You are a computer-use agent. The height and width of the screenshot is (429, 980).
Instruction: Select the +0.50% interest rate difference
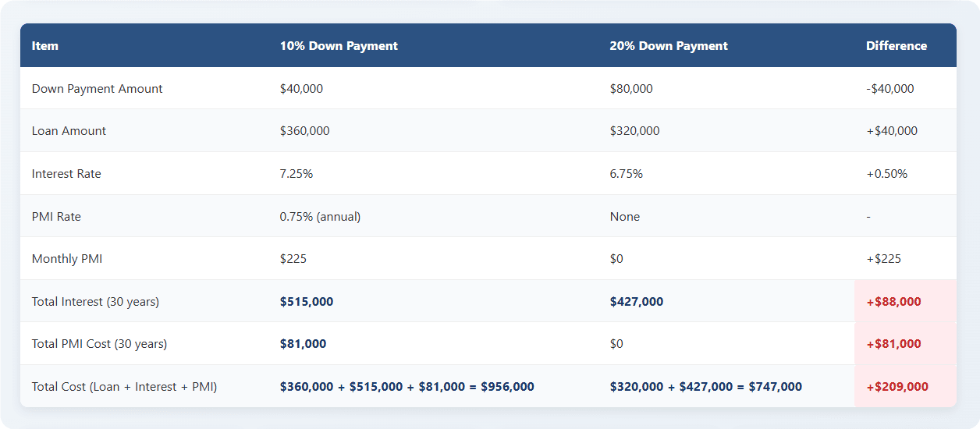coord(887,174)
